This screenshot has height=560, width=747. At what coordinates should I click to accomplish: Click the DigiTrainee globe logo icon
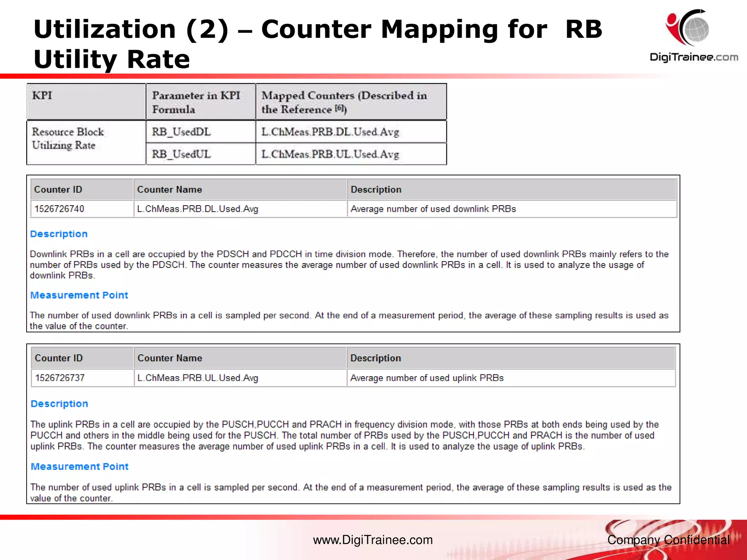[x=687, y=28]
